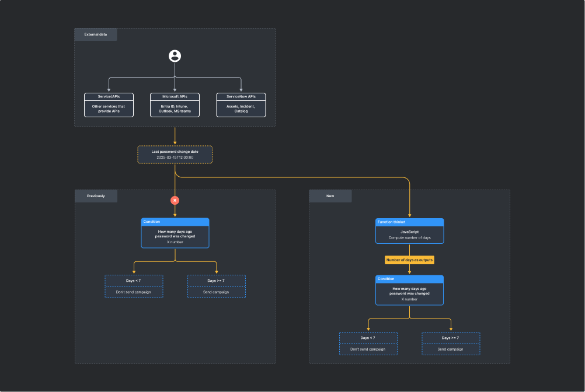Viewport: 585px width, 392px height.
Task: Click the JavaScript Compute number of days text
Action: (x=409, y=235)
